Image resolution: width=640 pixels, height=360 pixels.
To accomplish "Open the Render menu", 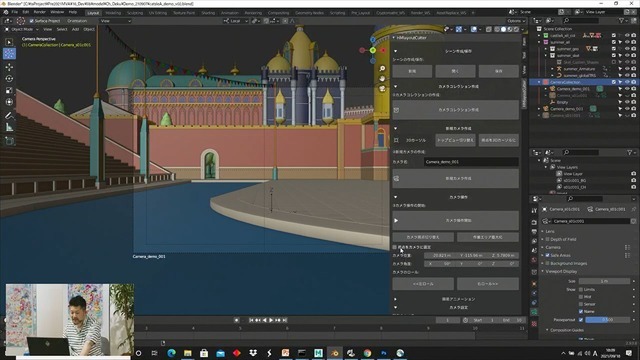I will (40, 12).
